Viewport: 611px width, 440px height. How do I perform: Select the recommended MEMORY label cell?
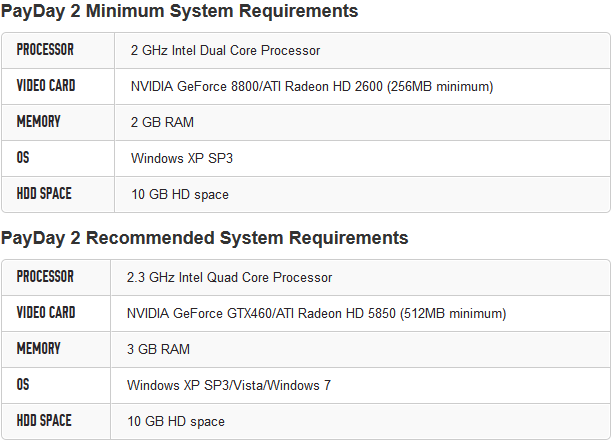tap(39, 349)
